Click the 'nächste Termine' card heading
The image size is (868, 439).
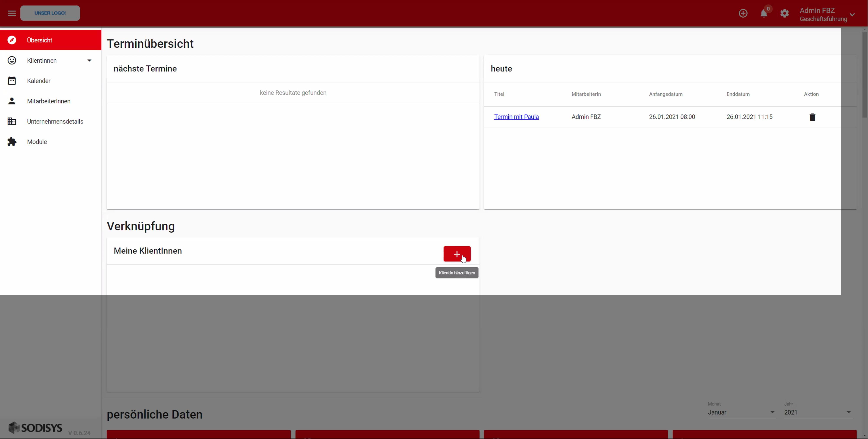[x=145, y=69]
